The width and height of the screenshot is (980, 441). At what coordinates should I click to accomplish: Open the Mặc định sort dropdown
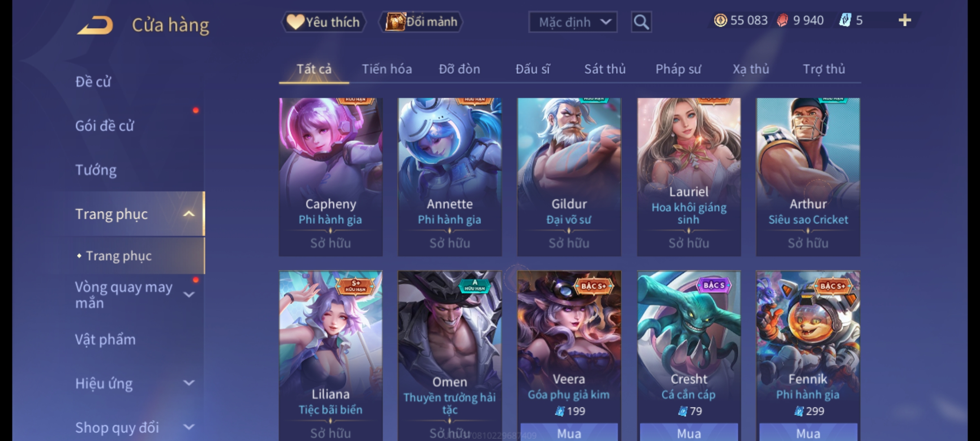click(573, 22)
